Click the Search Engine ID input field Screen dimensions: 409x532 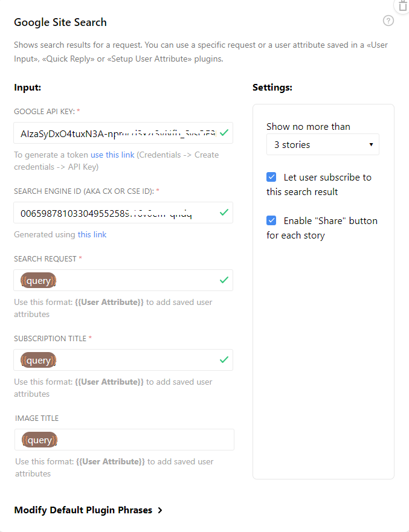pyautogui.click(x=123, y=213)
